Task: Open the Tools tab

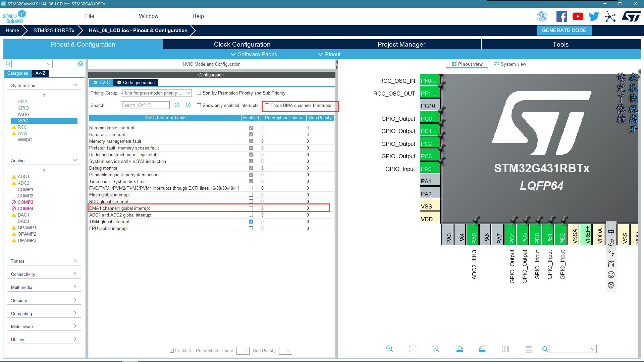Action: (x=561, y=44)
